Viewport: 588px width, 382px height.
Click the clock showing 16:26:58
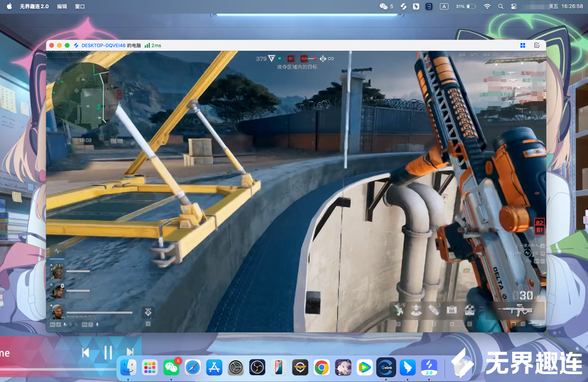(x=572, y=6)
